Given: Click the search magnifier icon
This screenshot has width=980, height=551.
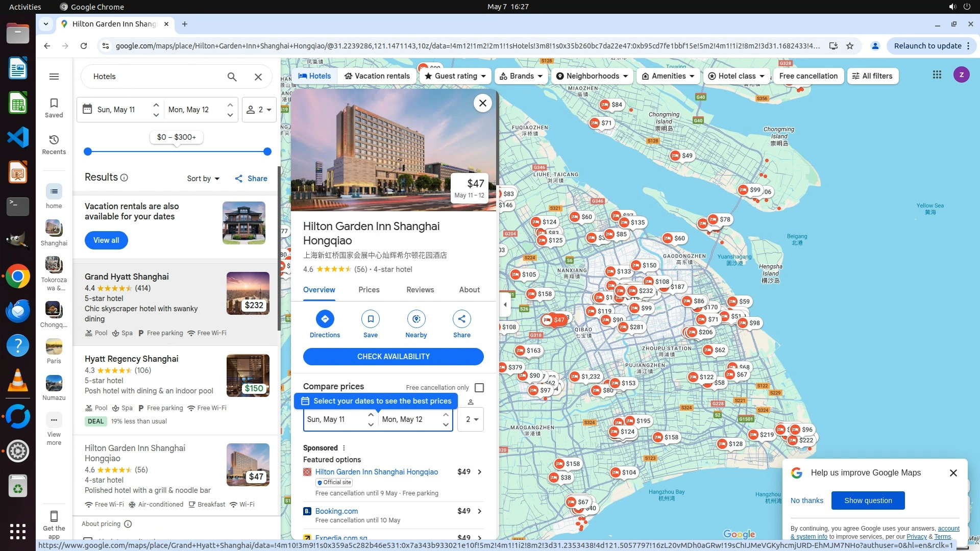Looking at the screenshot, I should click(x=232, y=77).
